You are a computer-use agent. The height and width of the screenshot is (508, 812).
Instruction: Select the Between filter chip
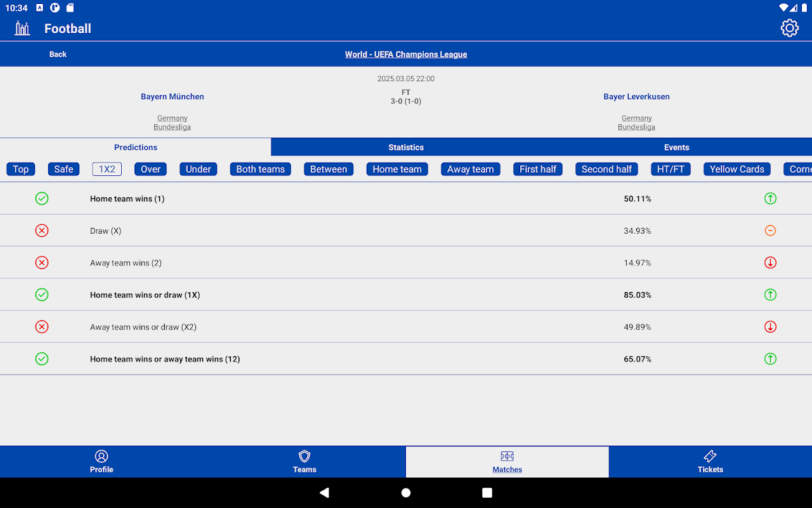click(x=329, y=169)
